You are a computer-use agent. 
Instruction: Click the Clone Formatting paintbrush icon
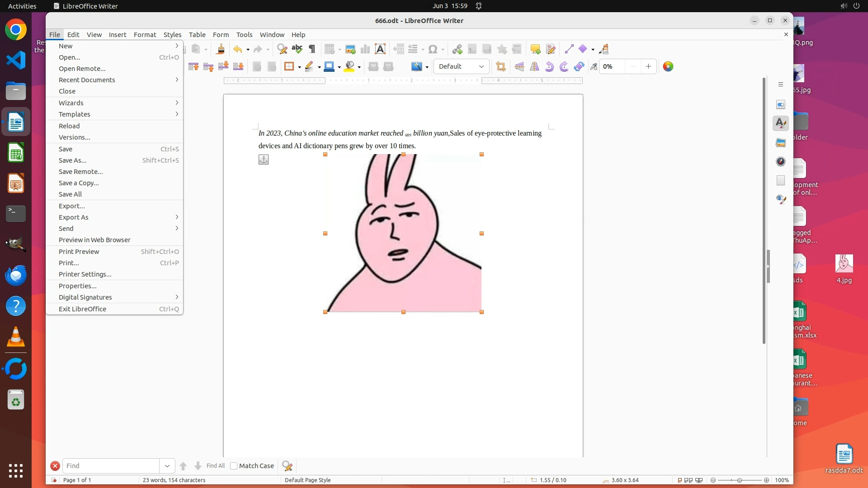221,49
